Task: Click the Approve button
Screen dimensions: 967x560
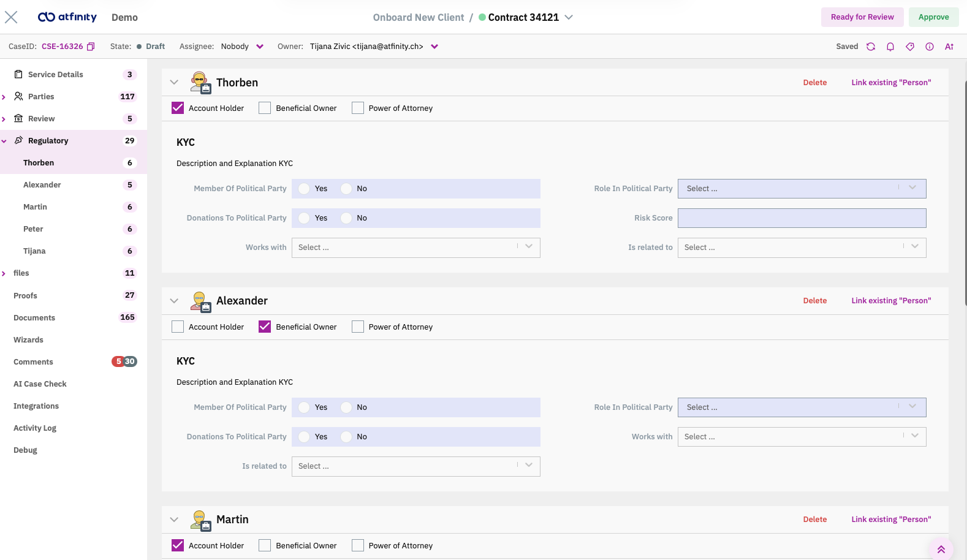Action: pos(933,17)
